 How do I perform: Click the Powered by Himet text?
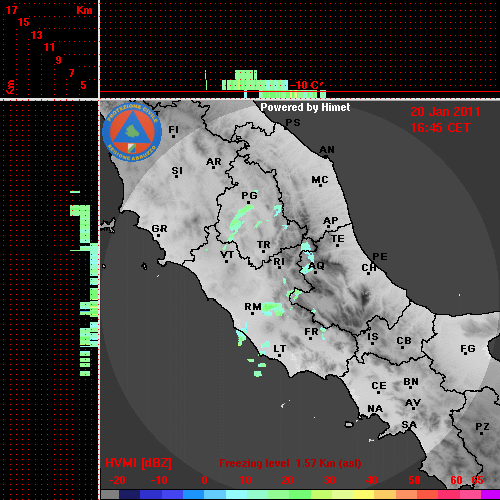[305, 107]
